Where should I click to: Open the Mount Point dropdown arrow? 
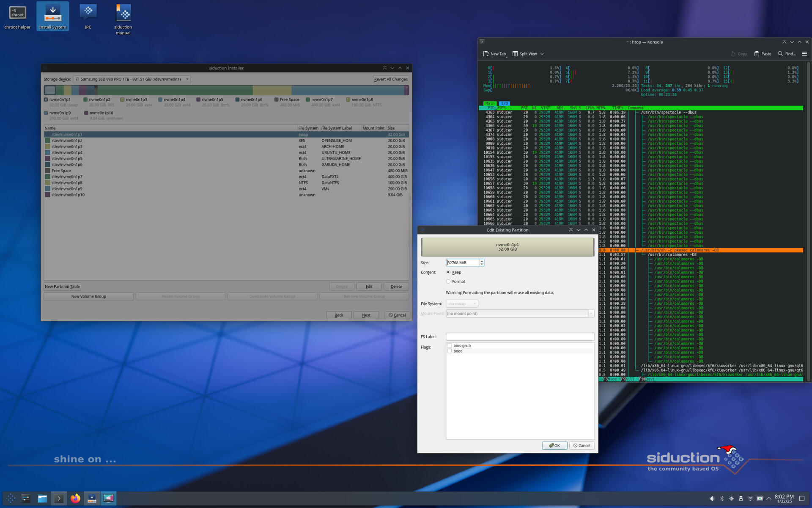[x=591, y=314]
